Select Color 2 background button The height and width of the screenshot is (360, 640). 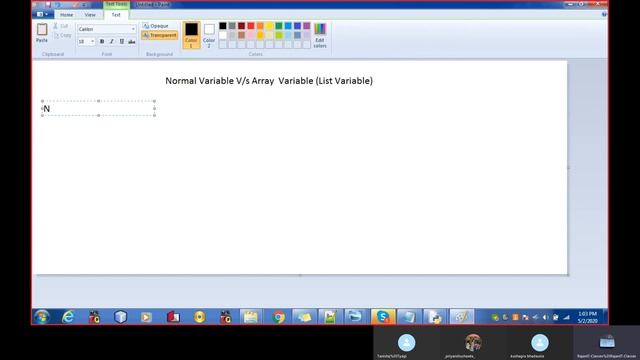209,35
